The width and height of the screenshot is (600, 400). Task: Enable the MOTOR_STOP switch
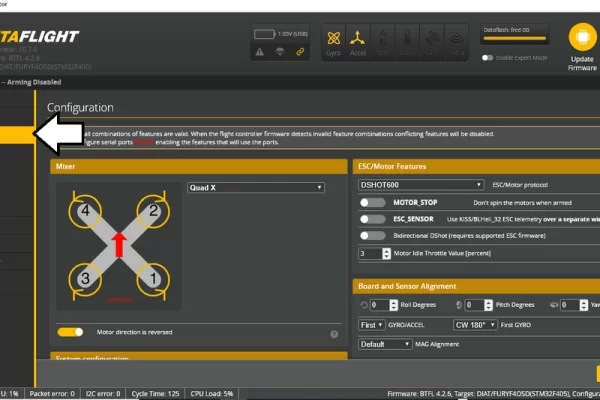pos(372,202)
